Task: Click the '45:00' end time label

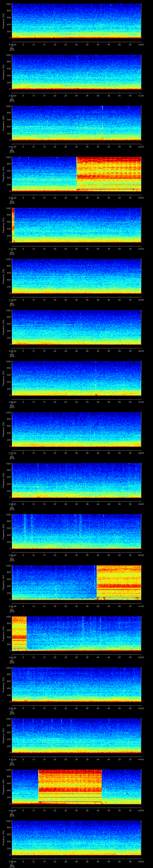Action: (x=141, y=810)
